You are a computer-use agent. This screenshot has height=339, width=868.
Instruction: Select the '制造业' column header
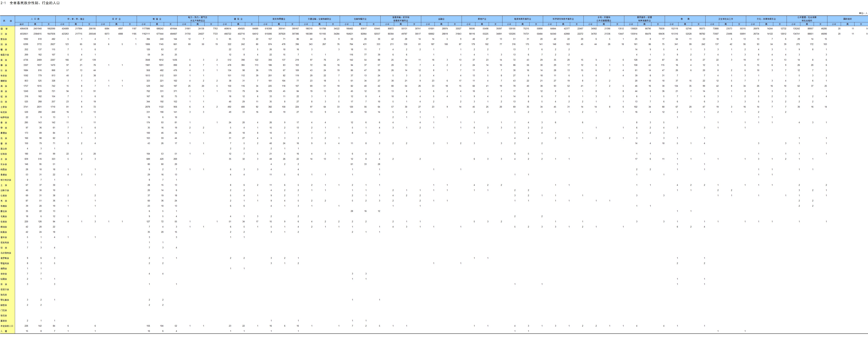(157, 19)
